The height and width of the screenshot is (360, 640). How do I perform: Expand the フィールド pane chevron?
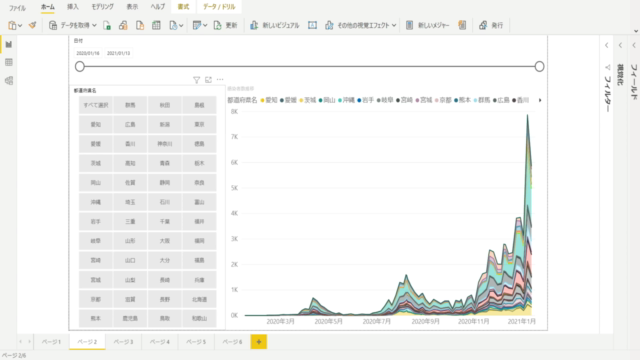click(634, 45)
